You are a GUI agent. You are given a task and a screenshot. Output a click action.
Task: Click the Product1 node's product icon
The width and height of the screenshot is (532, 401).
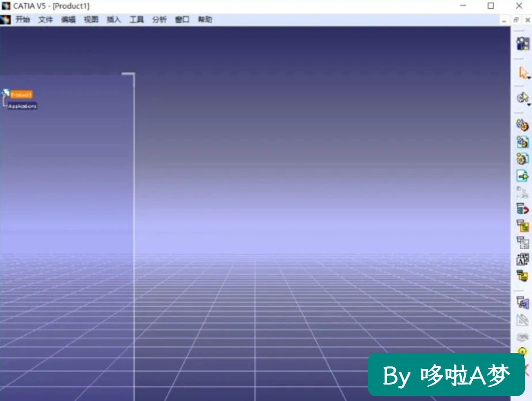[x=5, y=93]
